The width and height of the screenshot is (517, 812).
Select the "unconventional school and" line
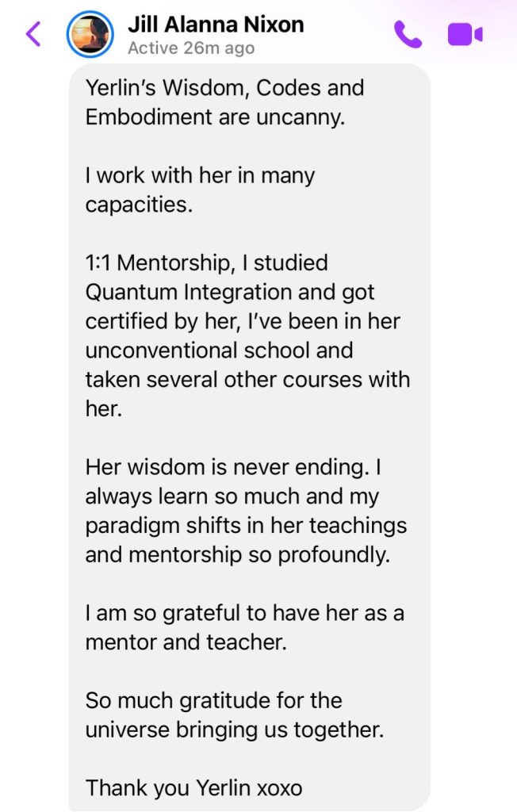[219, 350]
